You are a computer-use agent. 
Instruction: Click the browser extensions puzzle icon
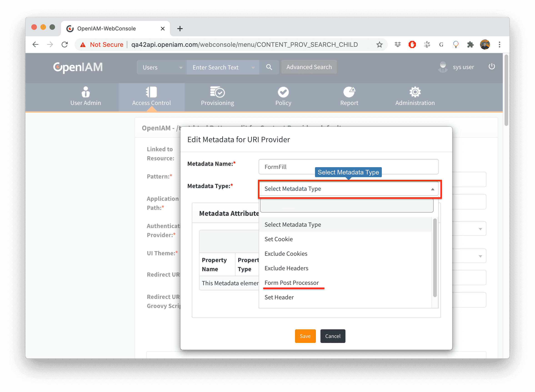coord(470,44)
